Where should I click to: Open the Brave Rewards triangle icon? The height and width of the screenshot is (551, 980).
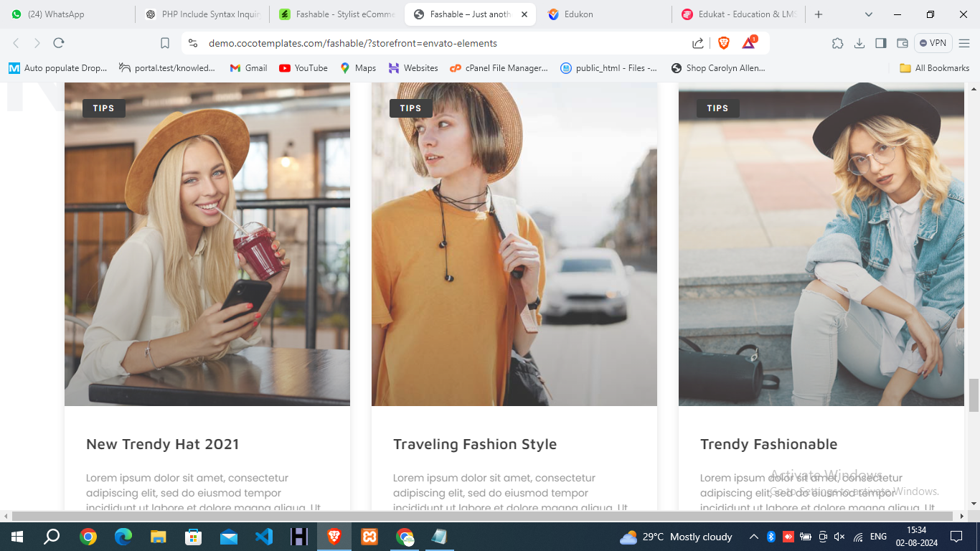point(748,43)
